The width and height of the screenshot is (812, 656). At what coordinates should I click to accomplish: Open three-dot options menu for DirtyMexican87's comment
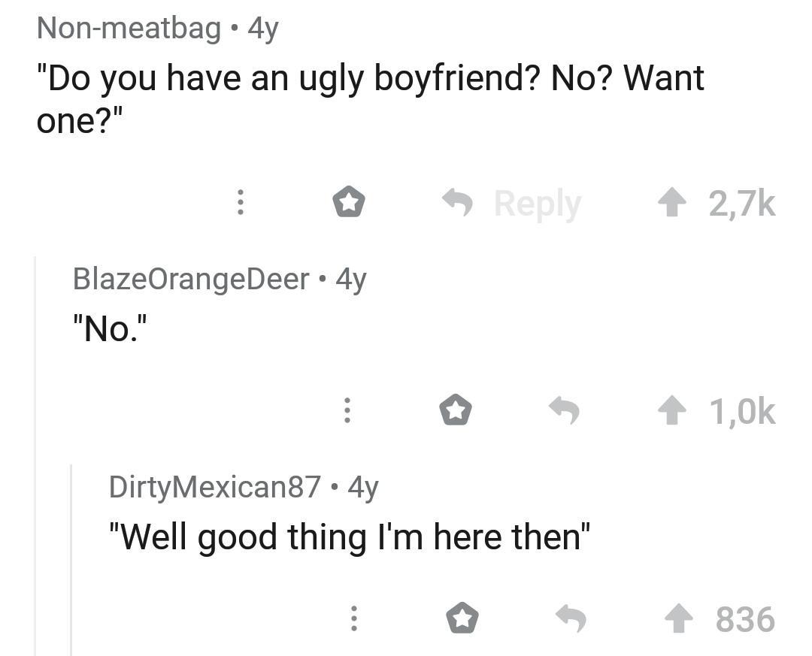click(x=353, y=619)
